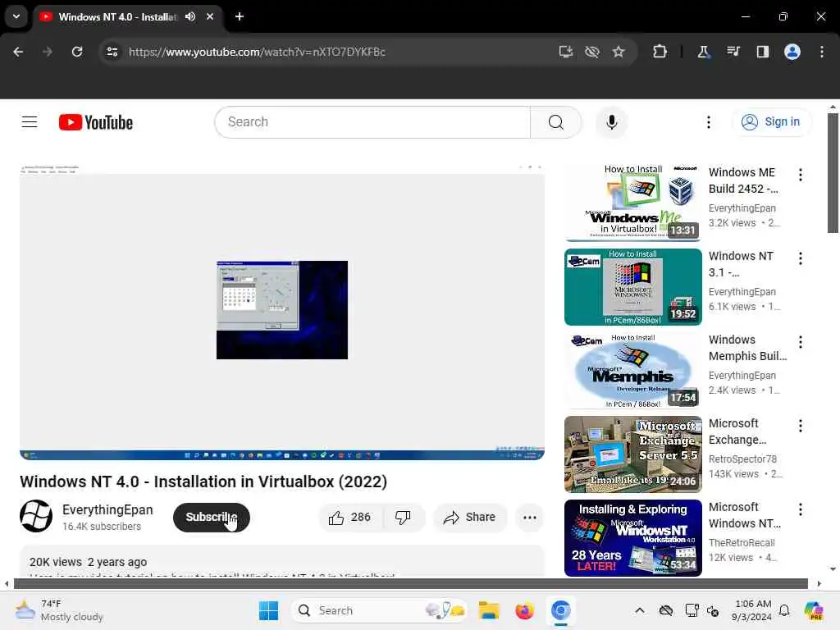Viewport: 840px width, 630px height.
Task: Click the YouTube search magnifier button
Action: (x=556, y=122)
